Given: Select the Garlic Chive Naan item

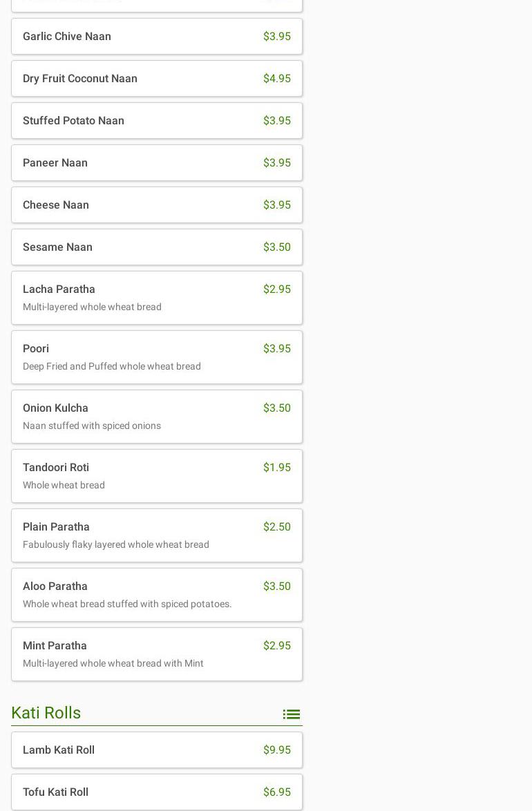Looking at the screenshot, I should pos(156,37).
